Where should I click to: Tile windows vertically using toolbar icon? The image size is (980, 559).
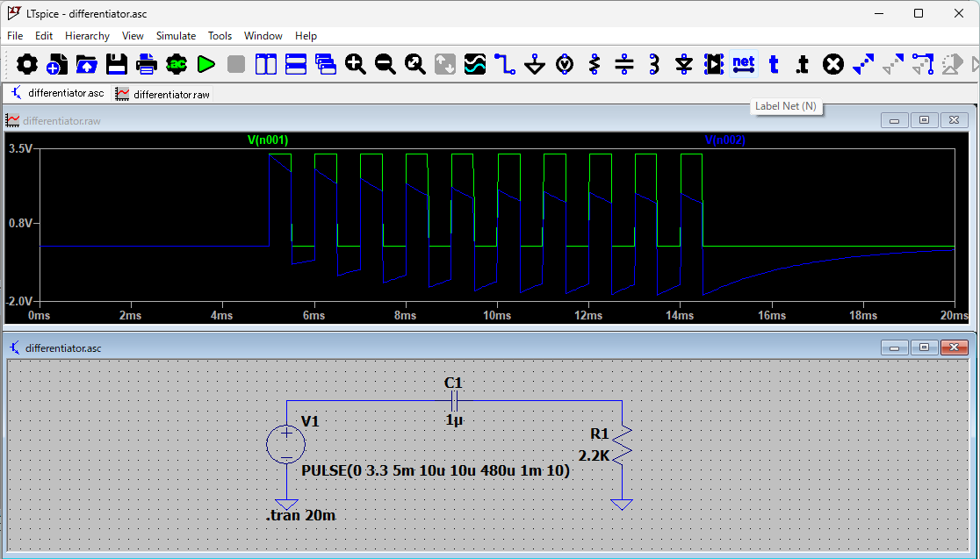point(266,64)
